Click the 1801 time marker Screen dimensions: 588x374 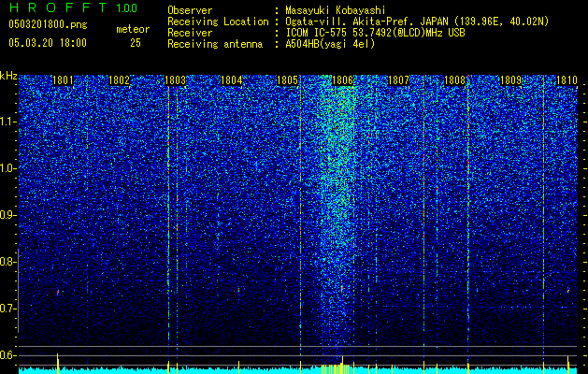coord(63,80)
